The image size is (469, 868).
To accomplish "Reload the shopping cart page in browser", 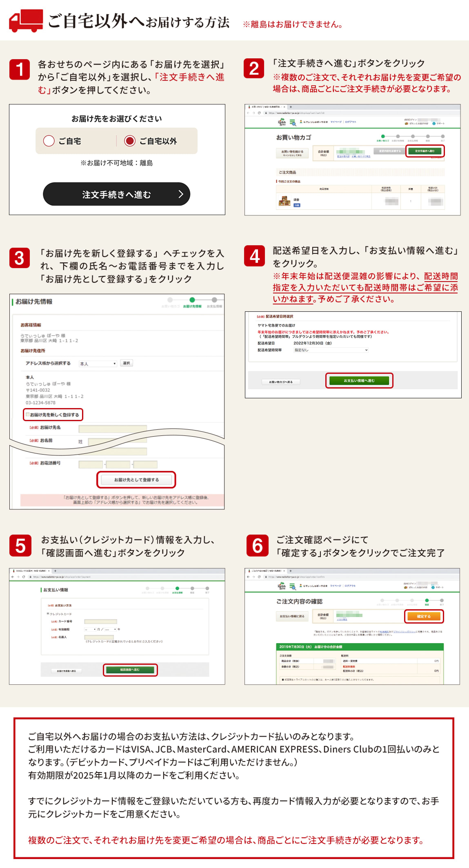I will click(259, 113).
